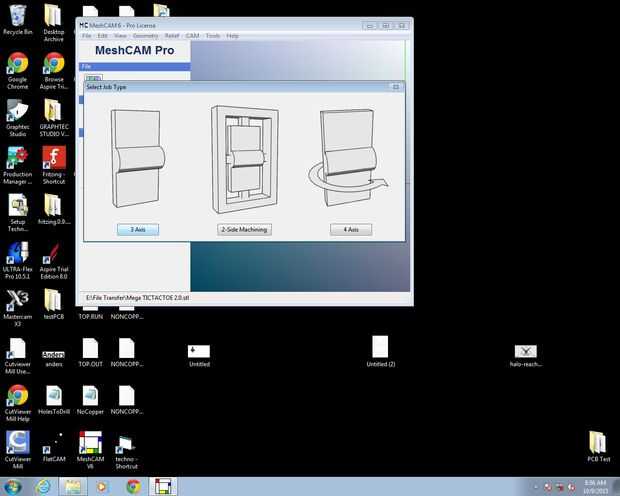Image resolution: width=620 pixels, height=496 pixels.
Task: Open Chrome from the taskbar
Action: tap(134, 487)
